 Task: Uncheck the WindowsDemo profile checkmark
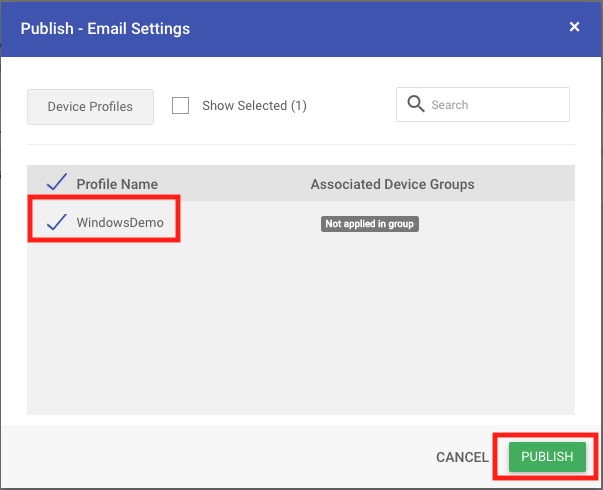57,222
